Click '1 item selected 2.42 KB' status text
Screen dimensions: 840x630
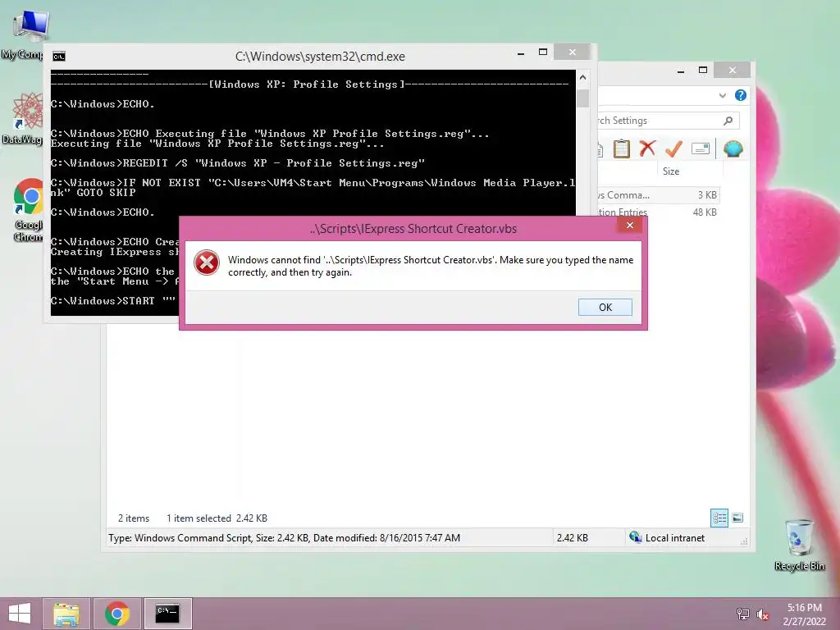217,518
